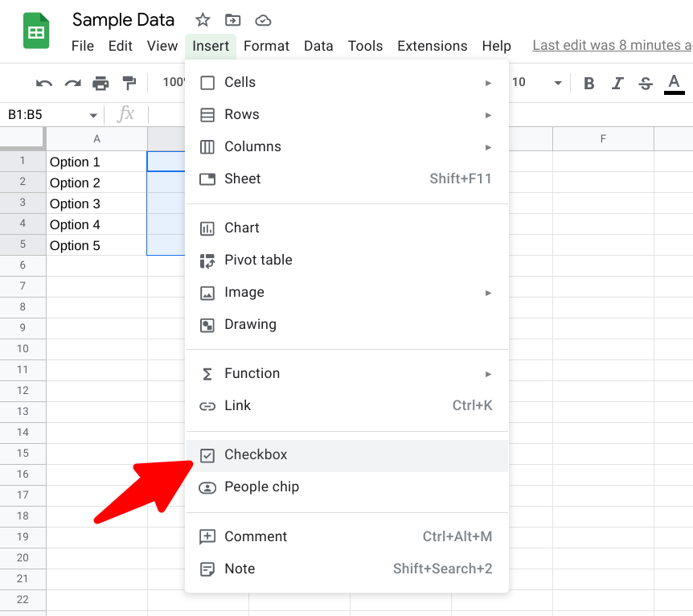Click the Move to folder icon
693x616 pixels.
click(x=232, y=19)
